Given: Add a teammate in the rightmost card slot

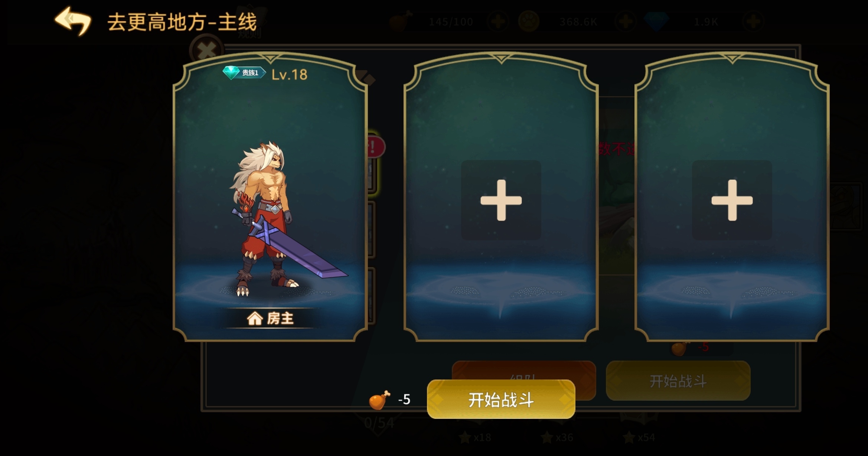Looking at the screenshot, I should click(732, 200).
